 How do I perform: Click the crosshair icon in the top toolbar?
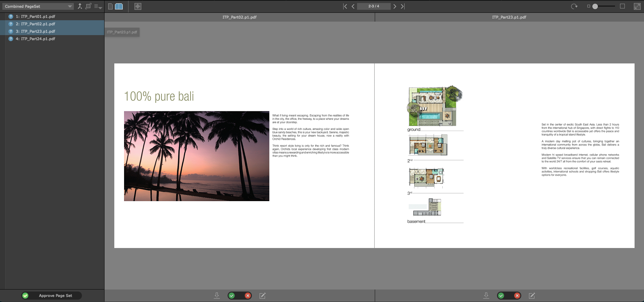pyautogui.click(x=138, y=6)
